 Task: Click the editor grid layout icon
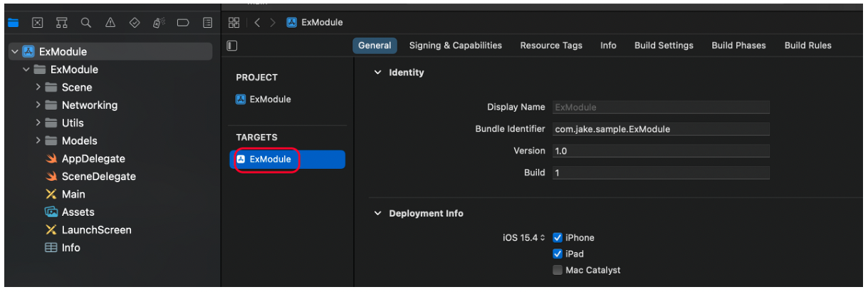pyautogui.click(x=234, y=22)
